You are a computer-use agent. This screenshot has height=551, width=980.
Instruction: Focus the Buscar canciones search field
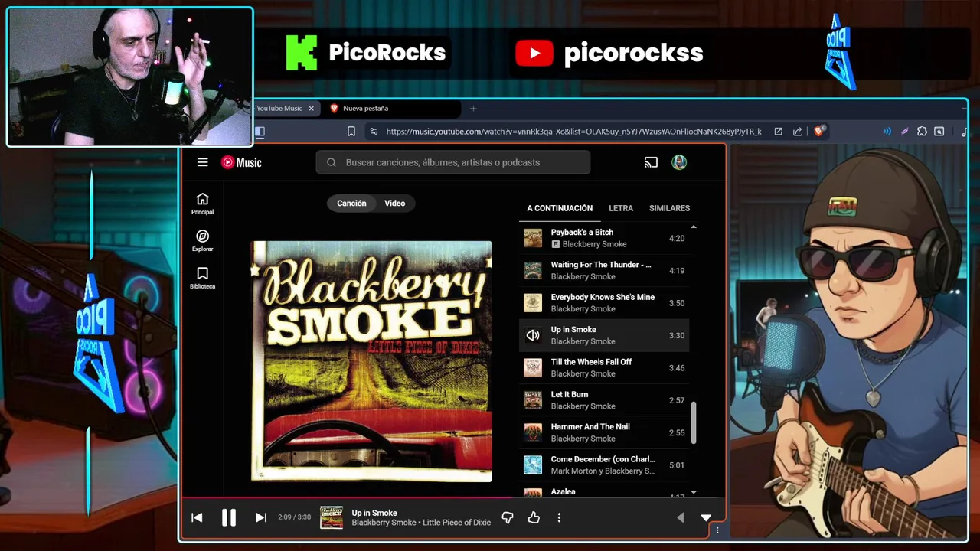[453, 162]
